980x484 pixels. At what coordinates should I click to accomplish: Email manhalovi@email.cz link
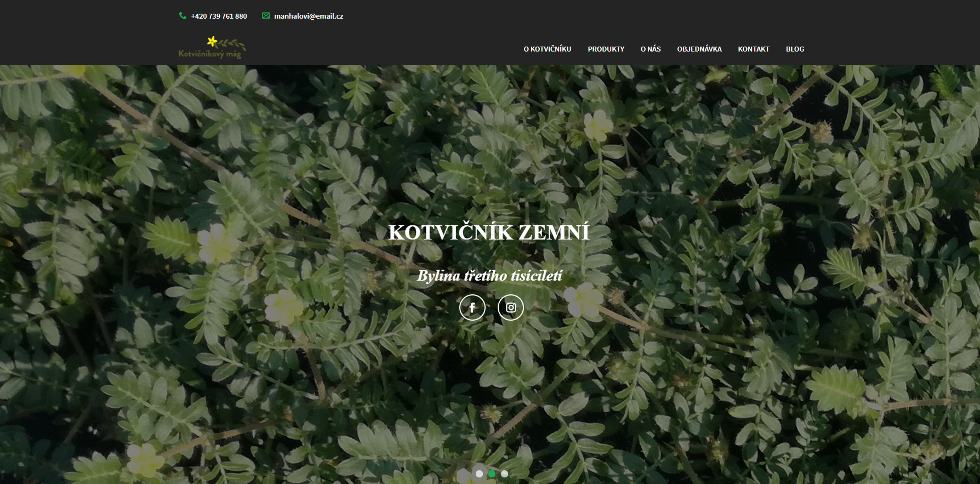pyautogui.click(x=309, y=16)
